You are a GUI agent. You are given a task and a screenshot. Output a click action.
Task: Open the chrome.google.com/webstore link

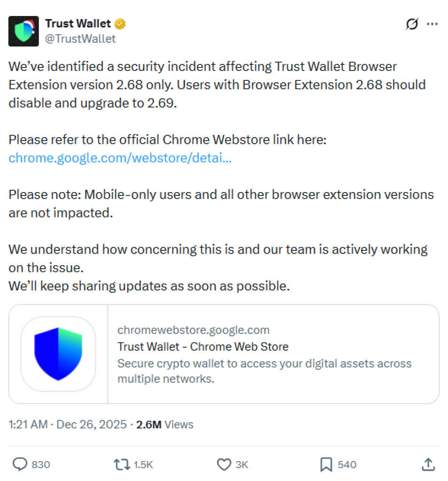(x=120, y=158)
